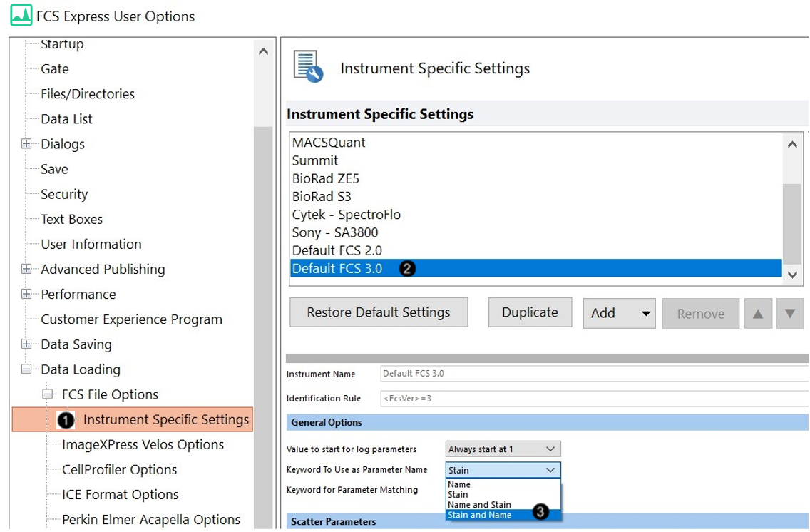Click Restore Default Settings button
The height and width of the screenshot is (532, 810).
(379, 312)
